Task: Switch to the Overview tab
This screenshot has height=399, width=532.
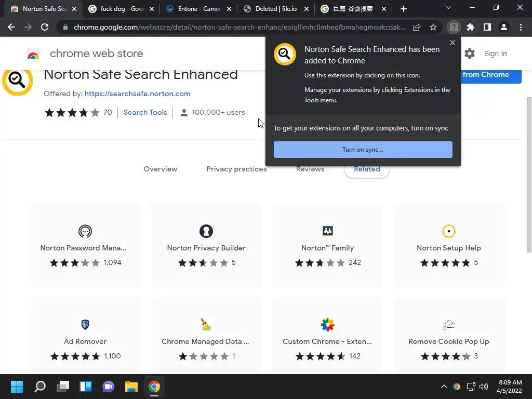Action: click(160, 169)
